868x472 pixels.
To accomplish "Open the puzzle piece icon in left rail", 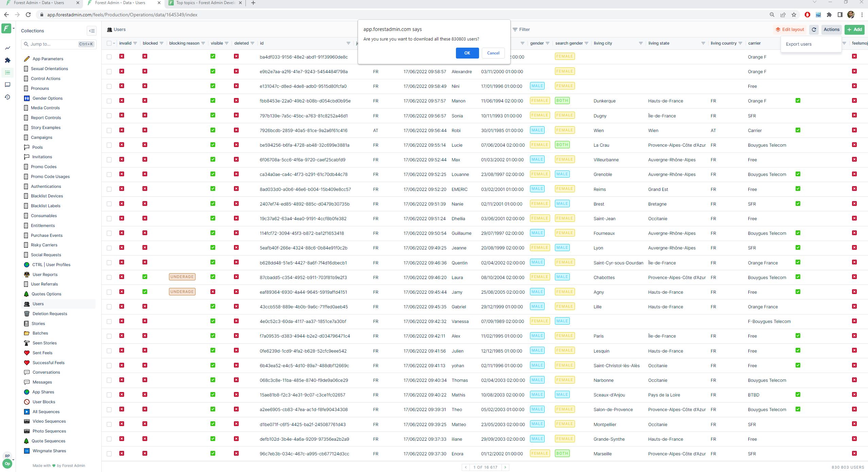I will coord(7,60).
